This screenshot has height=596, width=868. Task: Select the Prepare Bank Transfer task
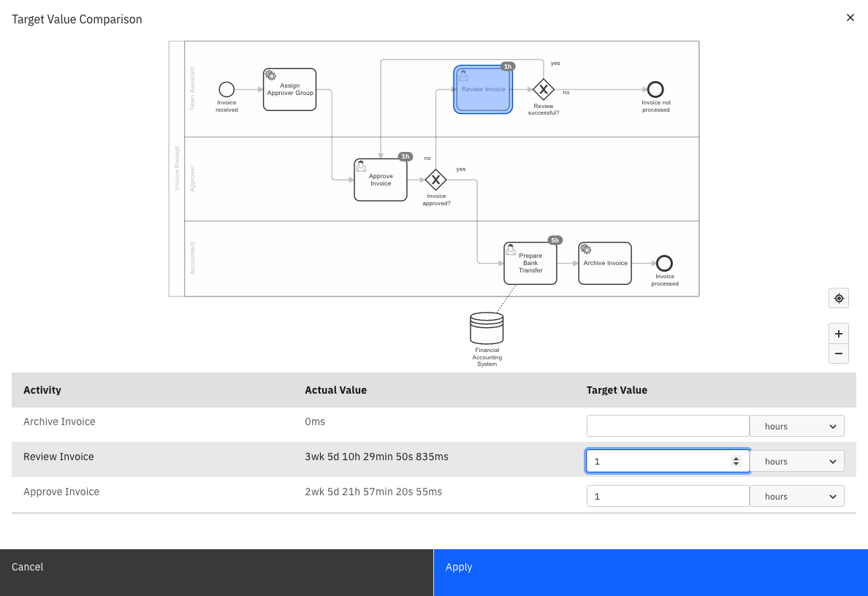click(530, 264)
